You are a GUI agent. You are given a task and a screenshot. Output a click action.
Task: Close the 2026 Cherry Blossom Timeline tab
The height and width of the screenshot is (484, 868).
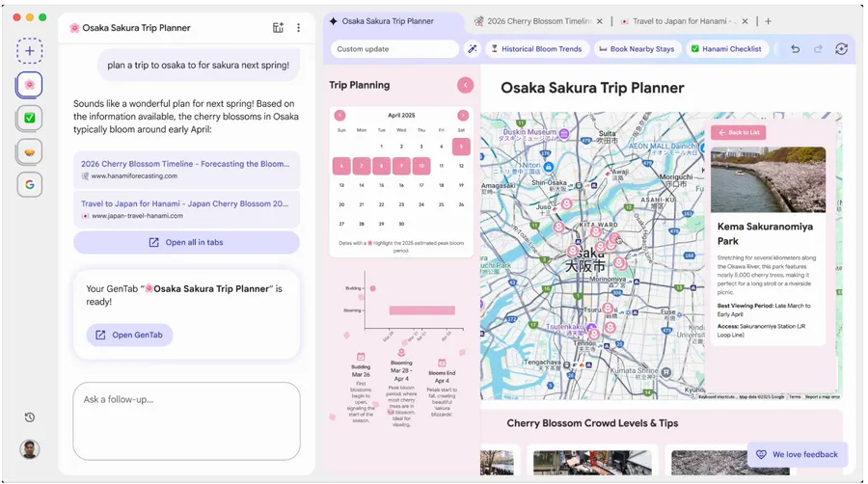point(600,21)
